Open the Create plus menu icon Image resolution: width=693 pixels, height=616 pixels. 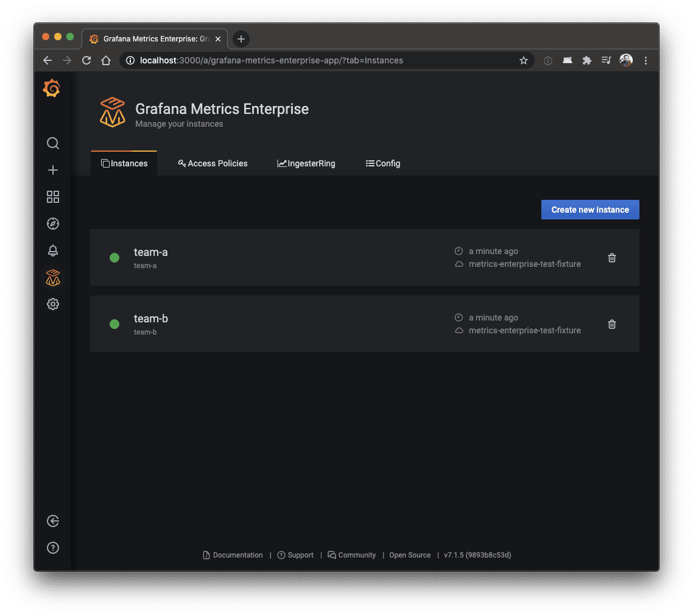pos(53,170)
